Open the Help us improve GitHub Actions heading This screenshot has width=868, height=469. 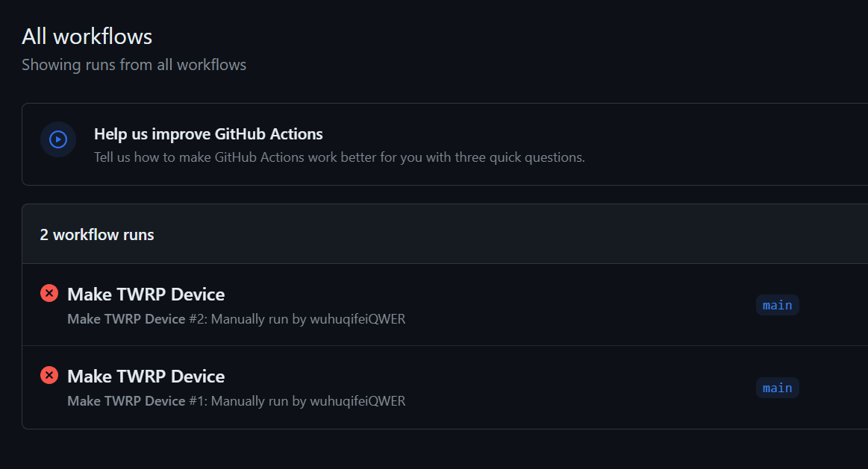click(x=208, y=134)
